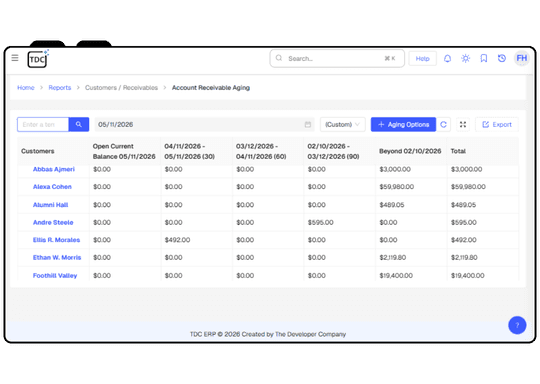
Task: Click the blue search magnifier button
Action: coord(79,124)
